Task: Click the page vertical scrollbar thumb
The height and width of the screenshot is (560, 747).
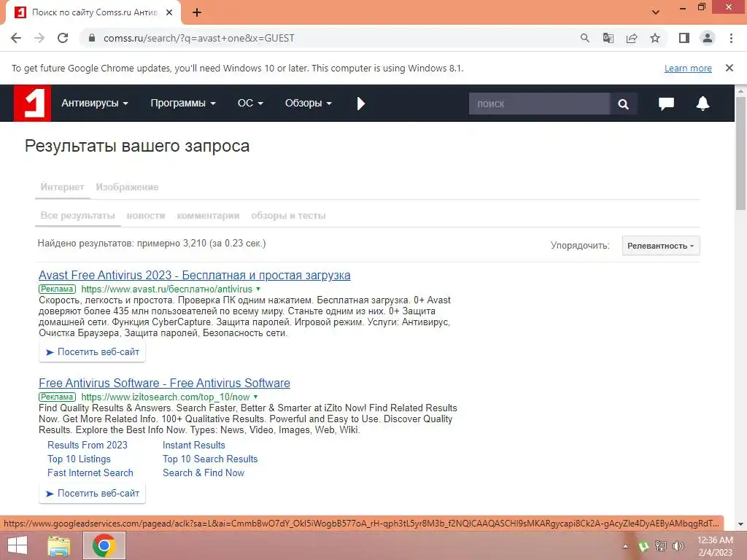Action: 741,152
